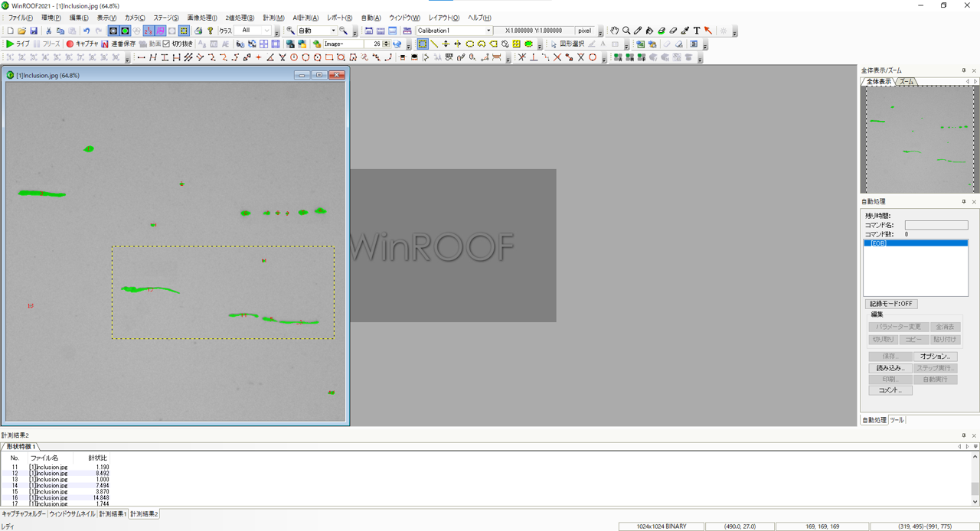
Task: Click the hand pan tool icon
Action: (614, 31)
